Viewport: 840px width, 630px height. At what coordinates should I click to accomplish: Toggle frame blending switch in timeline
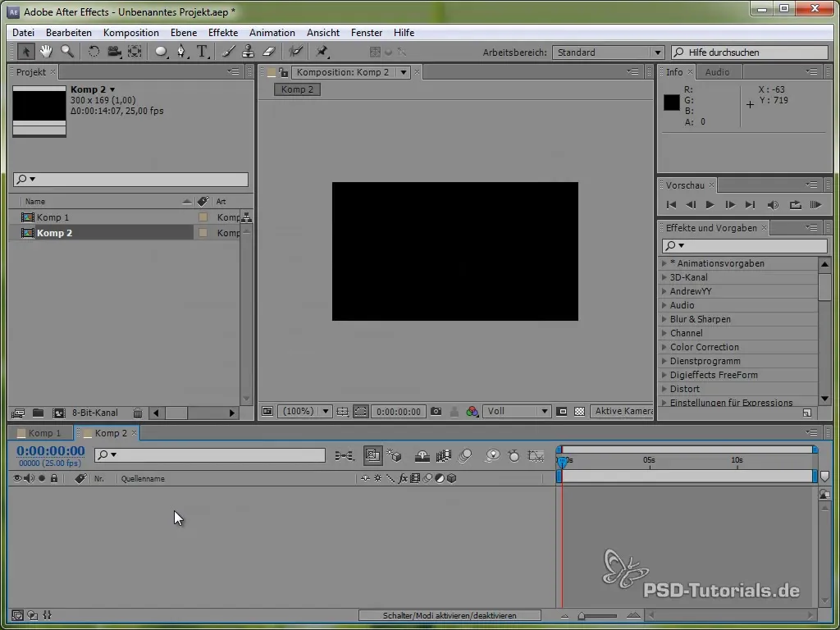[444, 456]
